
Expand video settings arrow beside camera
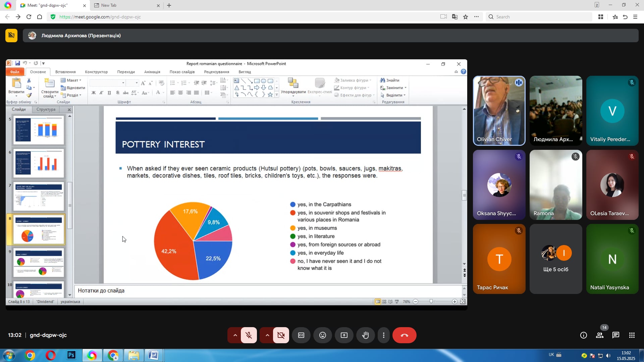[267, 335]
